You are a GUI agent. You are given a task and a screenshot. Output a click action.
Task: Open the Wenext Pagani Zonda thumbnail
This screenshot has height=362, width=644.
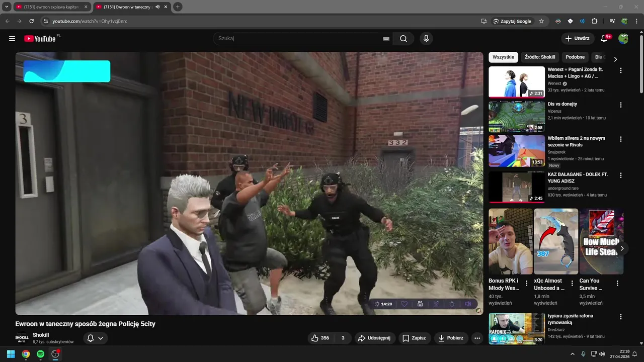point(517,82)
